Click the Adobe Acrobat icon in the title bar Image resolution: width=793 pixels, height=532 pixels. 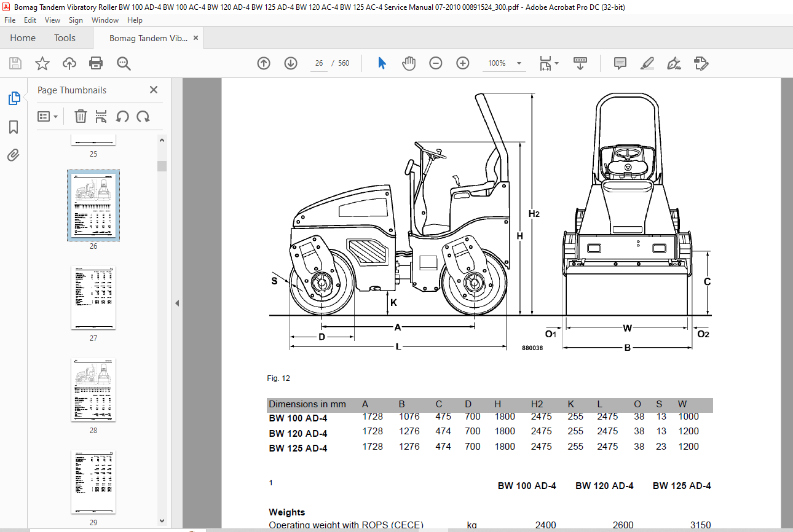(x=6, y=6)
